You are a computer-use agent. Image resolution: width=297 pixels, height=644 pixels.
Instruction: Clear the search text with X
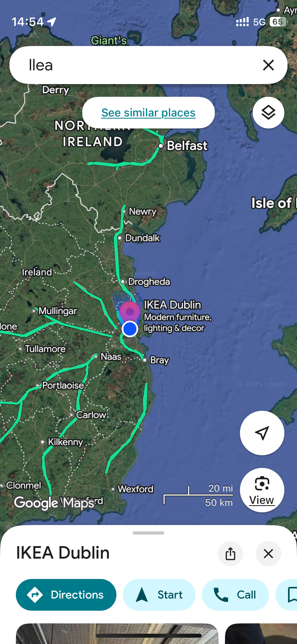pyautogui.click(x=268, y=65)
